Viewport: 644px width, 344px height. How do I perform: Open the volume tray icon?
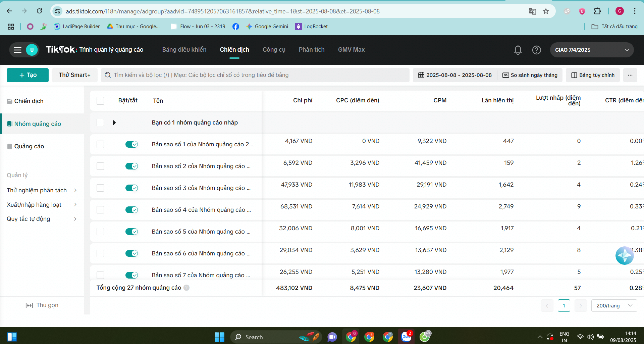pyautogui.click(x=590, y=337)
